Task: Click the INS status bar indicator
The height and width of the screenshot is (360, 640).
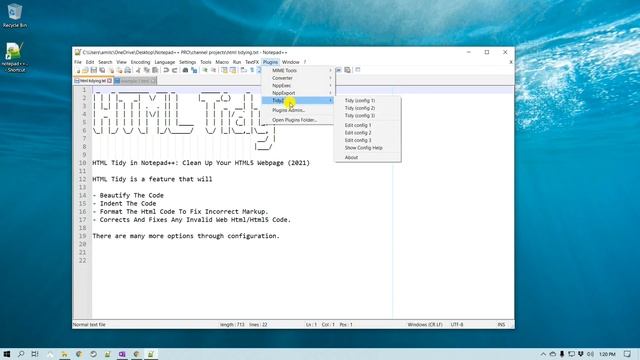Action: (x=501, y=324)
